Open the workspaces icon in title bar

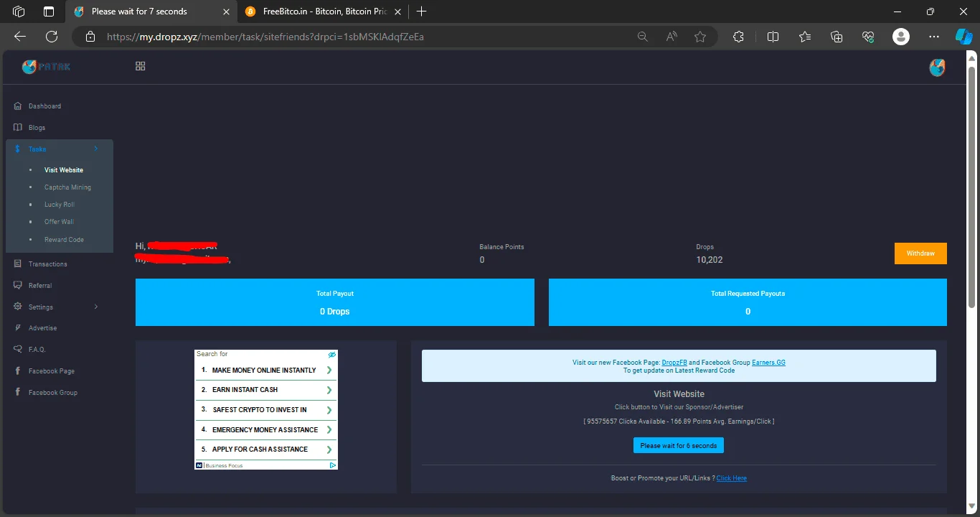[19, 11]
